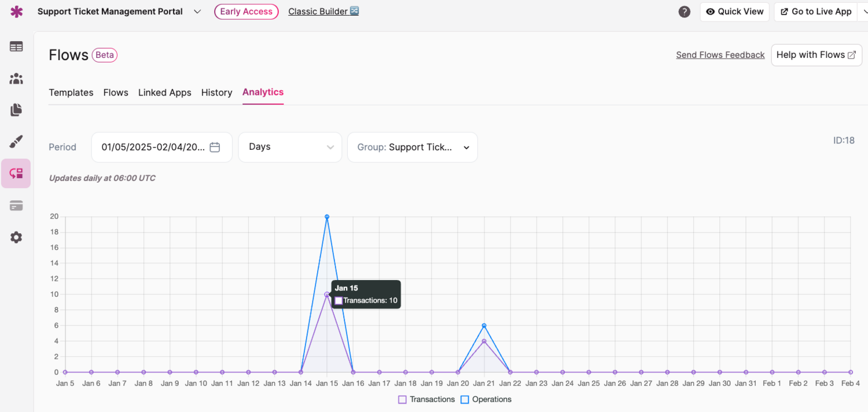
Task: Open the Send Flows Feedback link
Action: pos(720,55)
